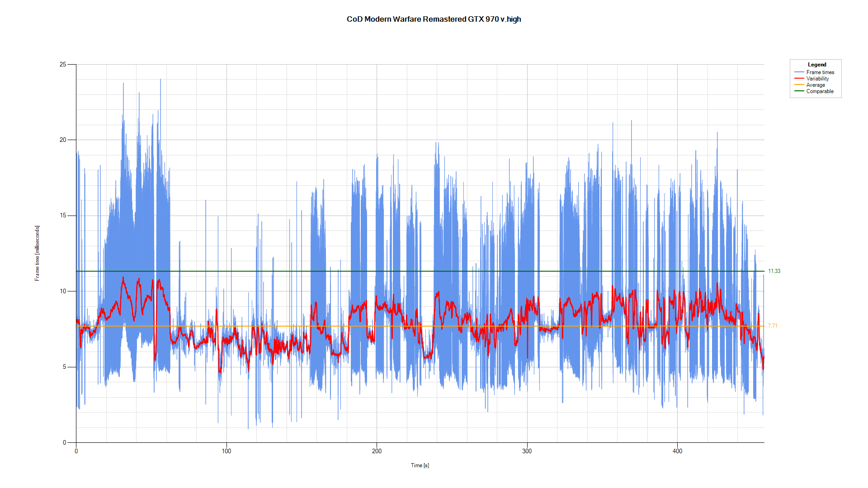Screen dimensions: 868x488
Task: Click the 11,33 comparable value label
Action: pyautogui.click(x=774, y=271)
